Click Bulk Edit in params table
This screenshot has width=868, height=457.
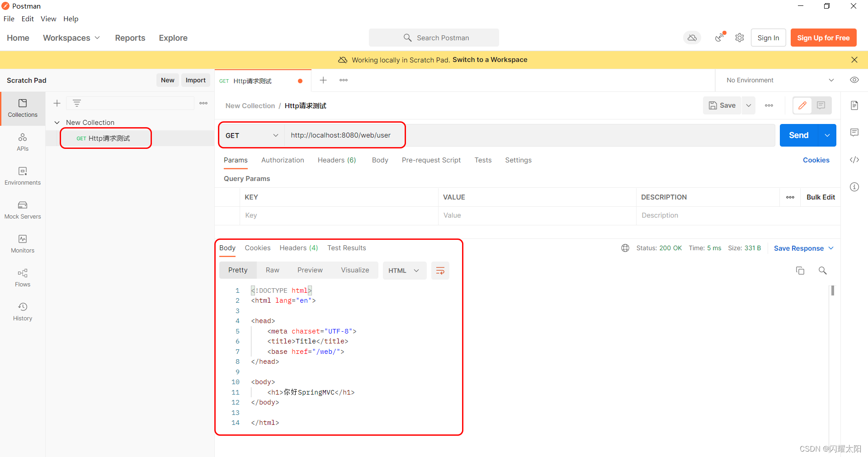tap(821, 197)
